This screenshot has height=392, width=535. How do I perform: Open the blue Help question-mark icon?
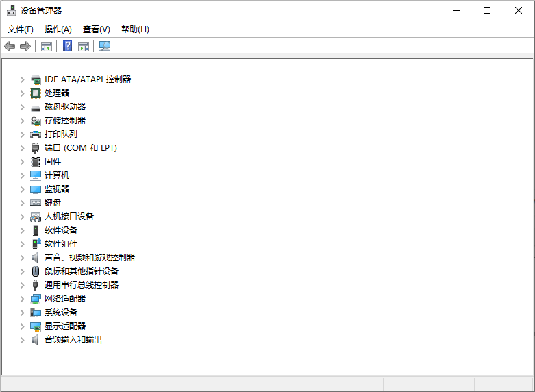68,46
